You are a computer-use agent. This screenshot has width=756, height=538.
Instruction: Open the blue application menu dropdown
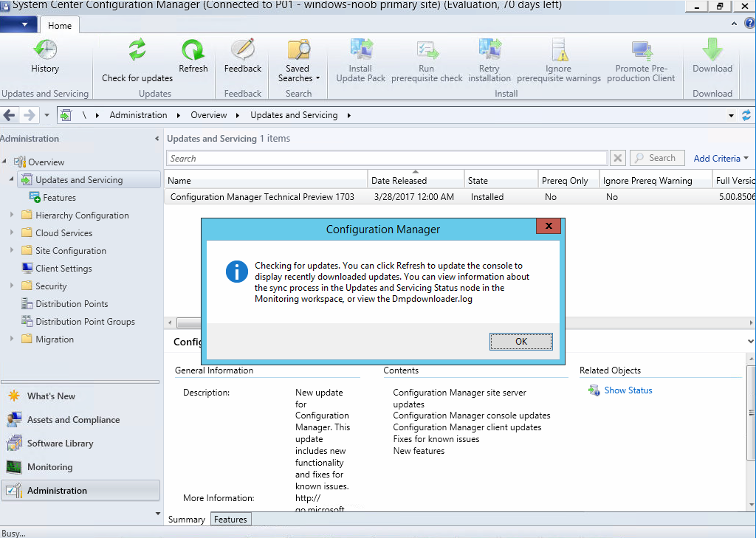coord(18,24)
